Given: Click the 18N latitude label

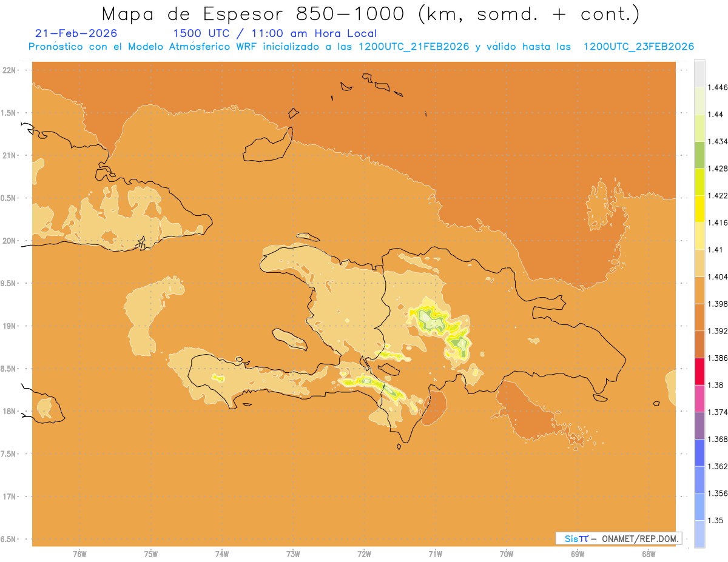Looking at the screenshot, I should [x=10, y=411].
